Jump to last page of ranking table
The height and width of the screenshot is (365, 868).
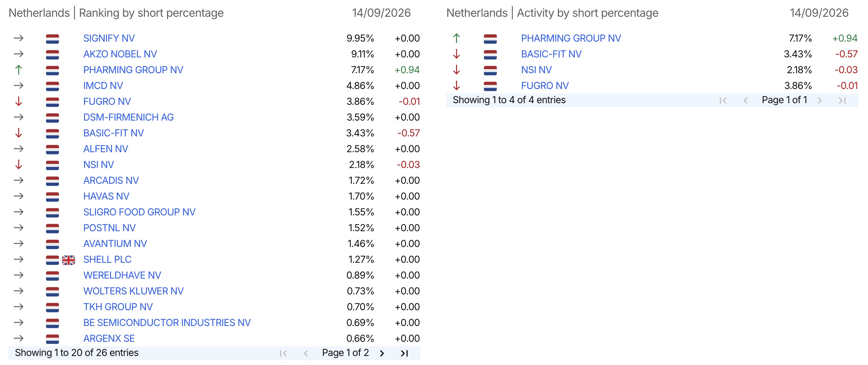[x=404, y=353]
